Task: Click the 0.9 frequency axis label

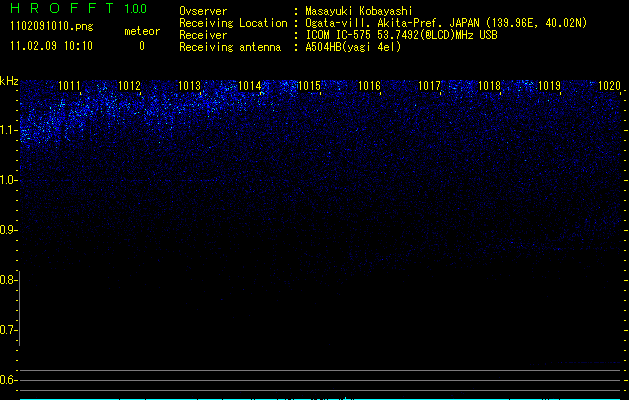Action: [8, 230]
